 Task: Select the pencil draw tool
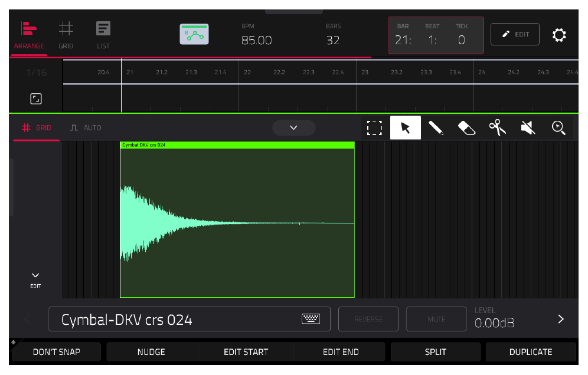click(436, 128)
